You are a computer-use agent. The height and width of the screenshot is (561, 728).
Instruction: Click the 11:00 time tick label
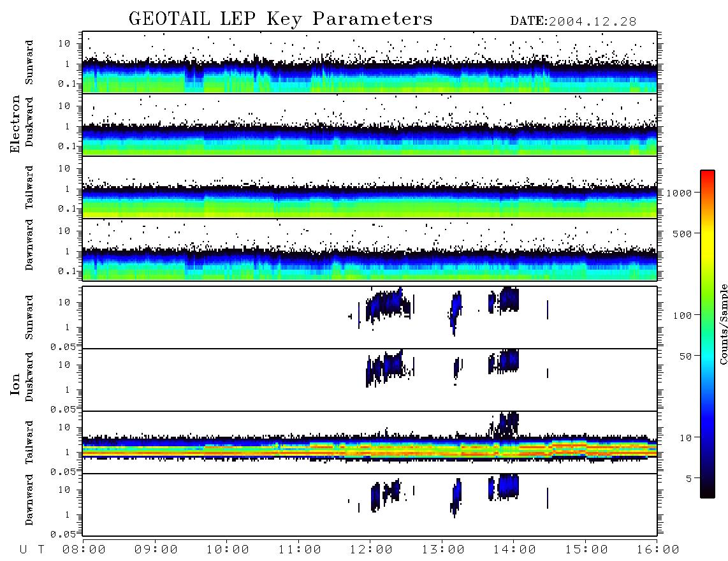[299, 550]
